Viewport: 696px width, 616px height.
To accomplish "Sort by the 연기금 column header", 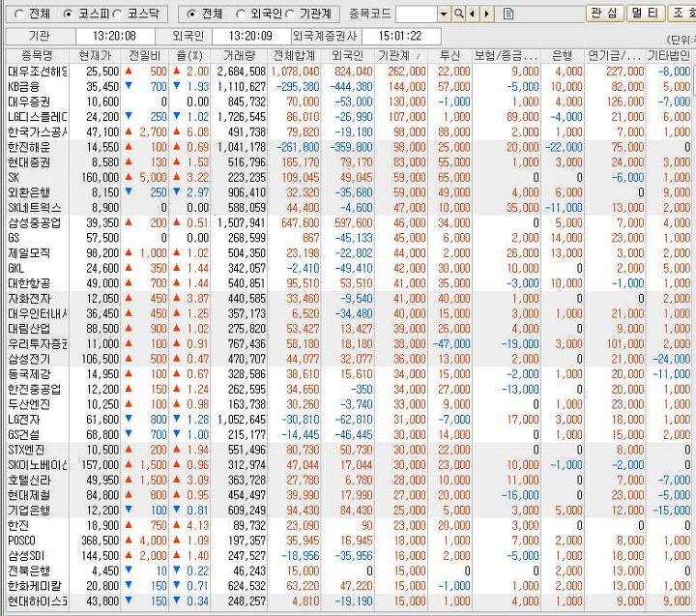I will click(615, 55).
